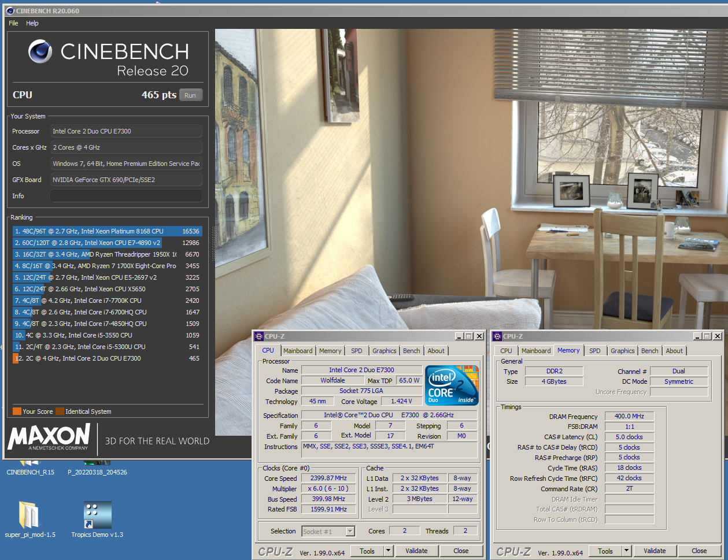Click Validate in left CPU-Z window

[x=416, y=551]
